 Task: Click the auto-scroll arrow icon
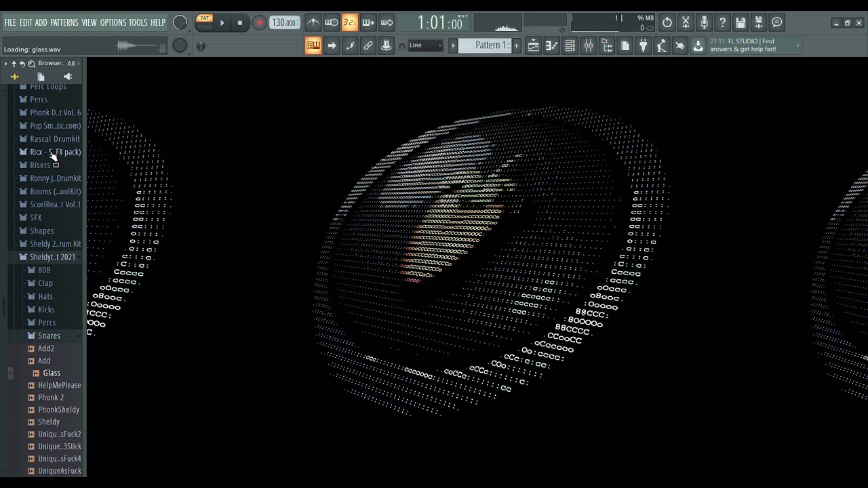pyautogui.click(x=332, y=45)
